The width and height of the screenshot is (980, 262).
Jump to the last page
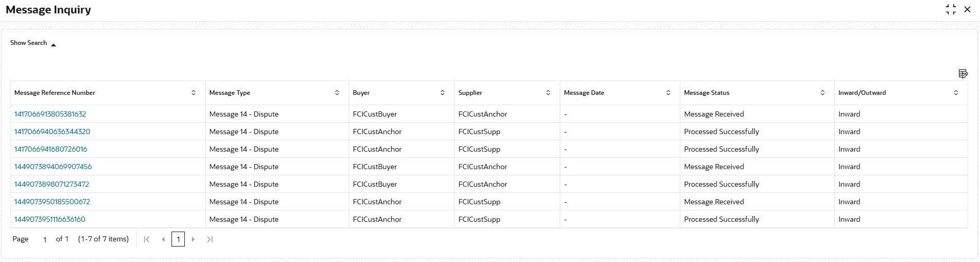[210, 239]
